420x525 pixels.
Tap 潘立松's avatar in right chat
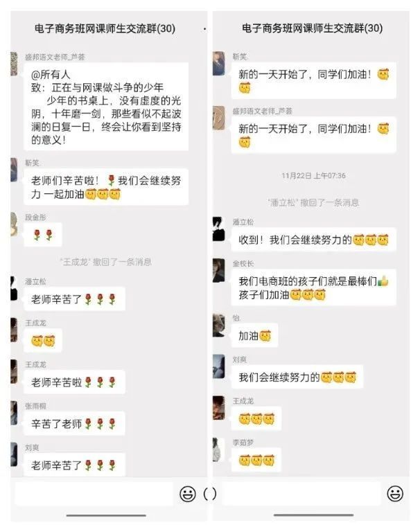[219, 229]
